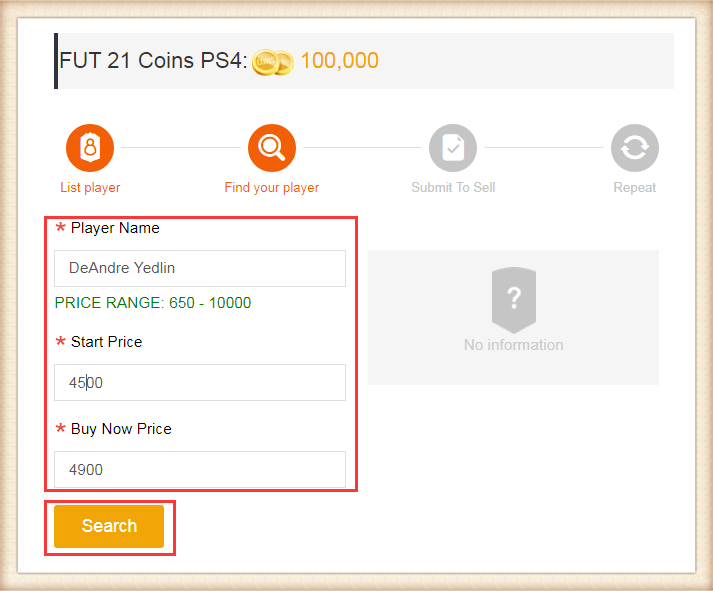Click the 'Buy Now Price' field label

(121, 429)
